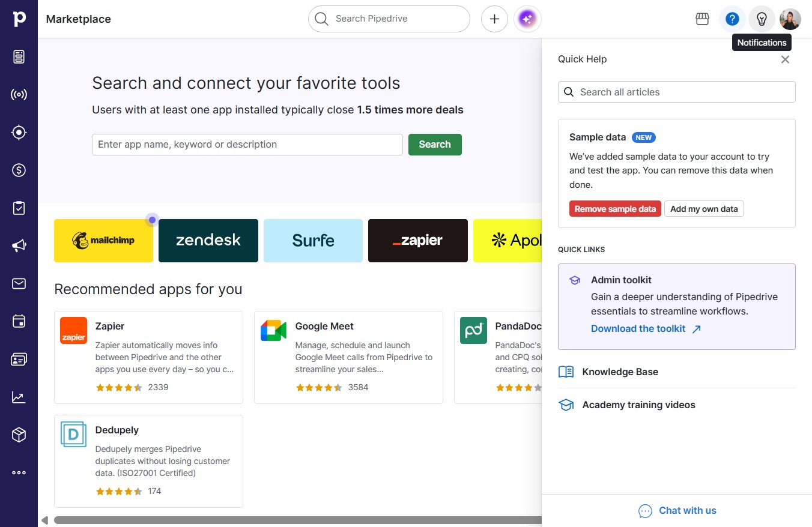812x527 pixels.
Task: Click Dedupely's 174 rating count
Action: pyautogui.click(x=154, y=491)
